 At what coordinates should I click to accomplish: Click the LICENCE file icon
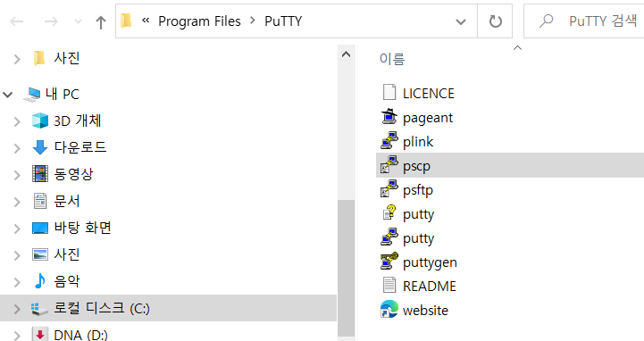click(x=389, y=93)
